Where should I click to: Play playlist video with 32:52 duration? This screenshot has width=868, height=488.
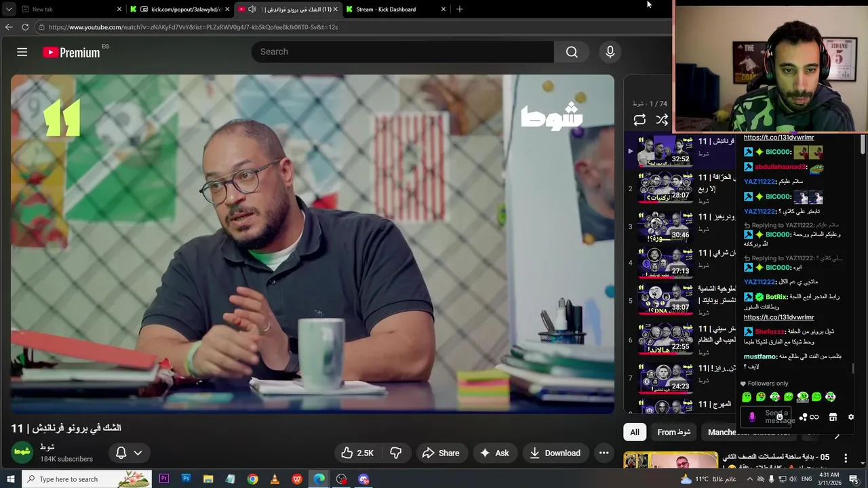(x=665, y=151)
